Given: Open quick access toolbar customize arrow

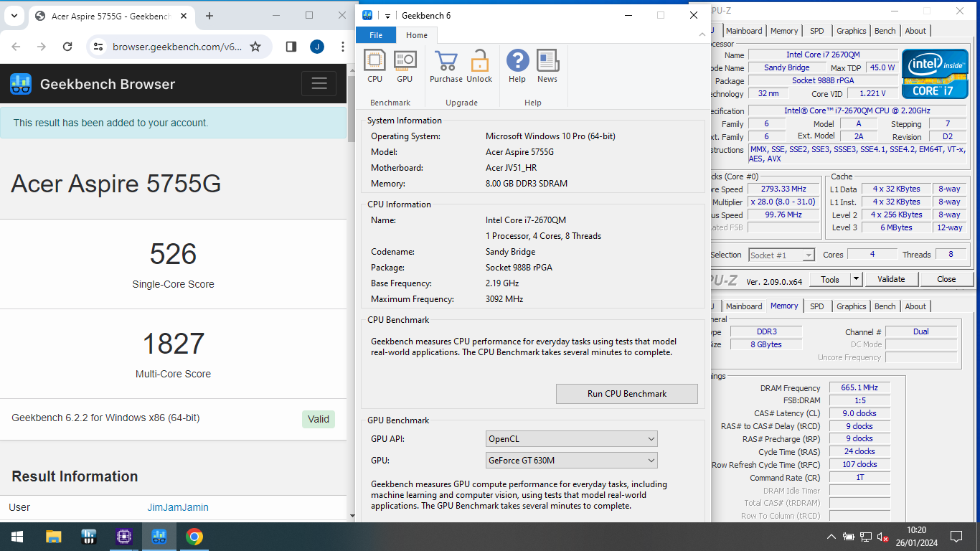Looking at the screenshot, I should (x=387, y=16).
